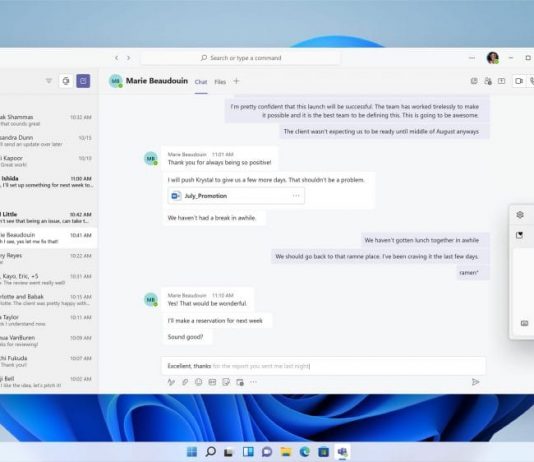The width and height of the screenshot is (534, 462).
Task: Click the 'Sound good?' message
Action: point(186,337)
